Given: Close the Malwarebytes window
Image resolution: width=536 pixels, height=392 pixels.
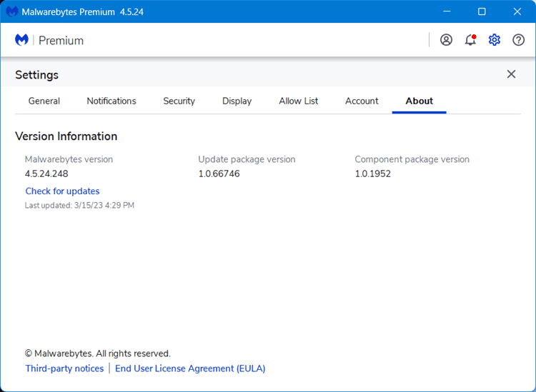Looking at the screenshot, I should pos(517,11).
